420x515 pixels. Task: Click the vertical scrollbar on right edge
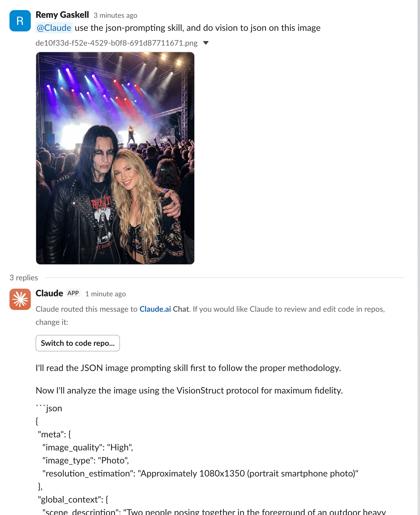coord(419,257)
